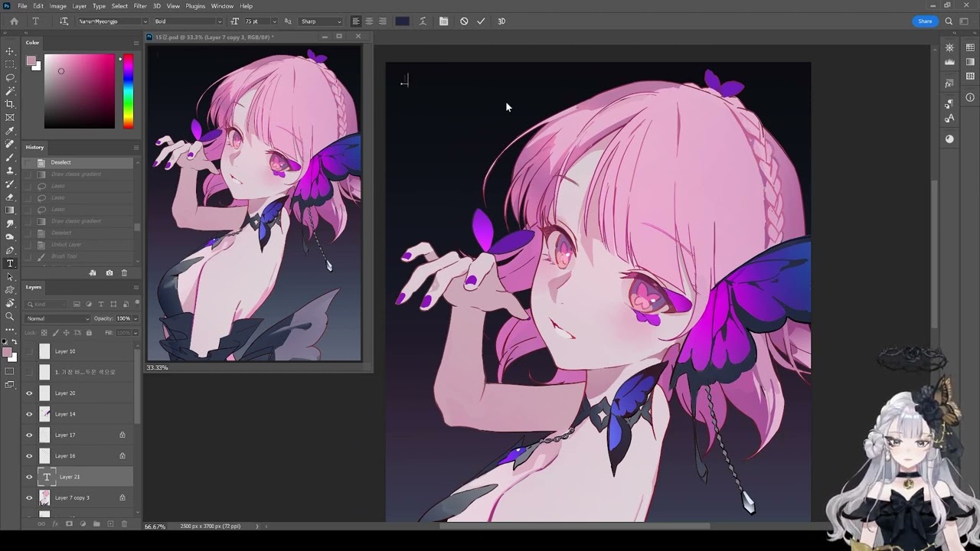Hide Layer 17 visibility eye

click(29, 435)
